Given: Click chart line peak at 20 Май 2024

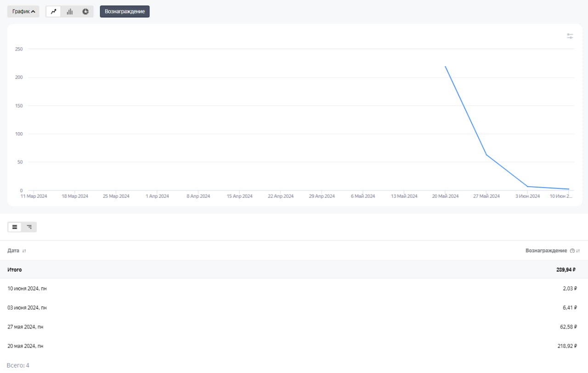Looking at the screenshot, I should (445, 67).
